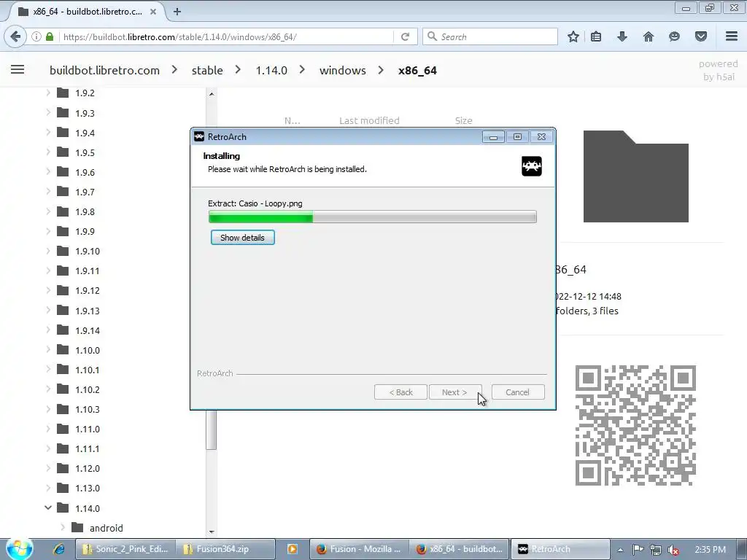Focus the browser URL address field
Image resolution: width=747 pixels, height=560 pixels.
coord(226,36)
